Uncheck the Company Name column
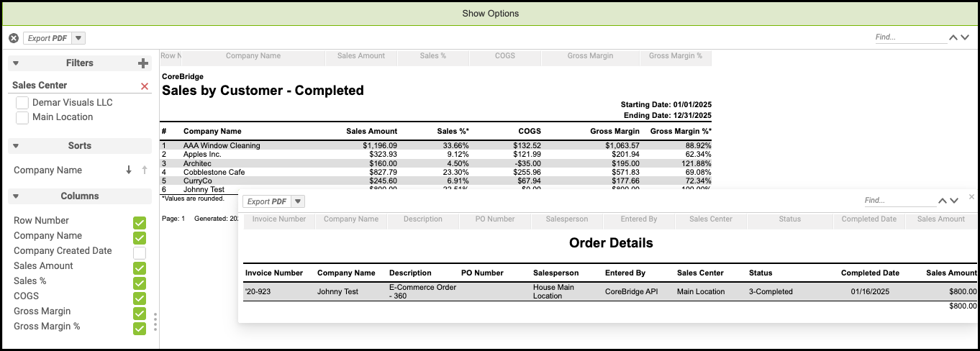This screenshot has width=980, height=351. pyautogui.click(x=140, y=238)
